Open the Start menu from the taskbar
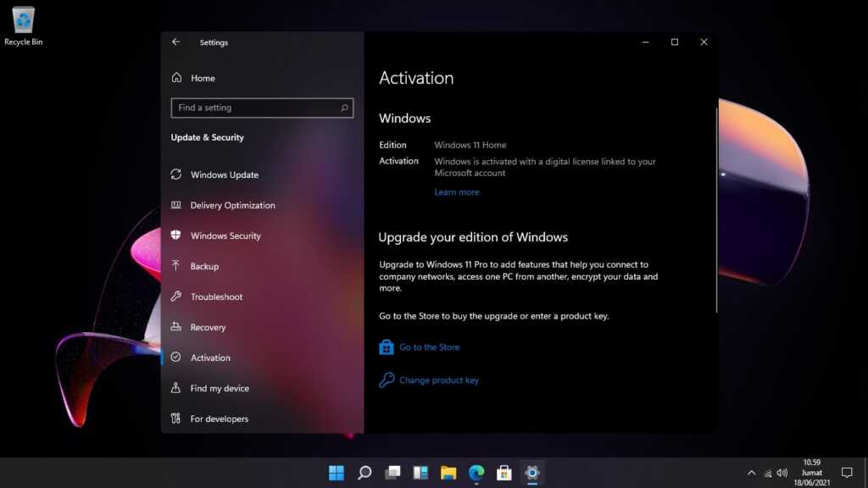 click(336, 473)
